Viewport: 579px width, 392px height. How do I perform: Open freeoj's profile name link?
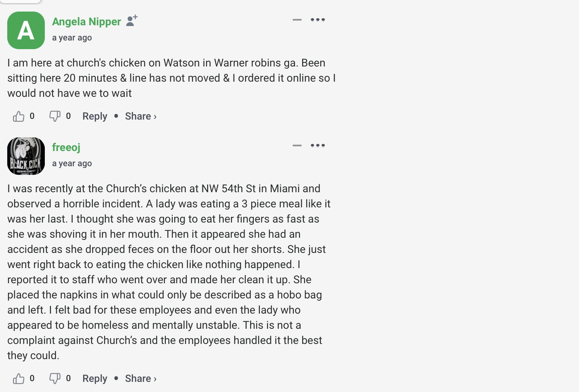tap(66, 147)
